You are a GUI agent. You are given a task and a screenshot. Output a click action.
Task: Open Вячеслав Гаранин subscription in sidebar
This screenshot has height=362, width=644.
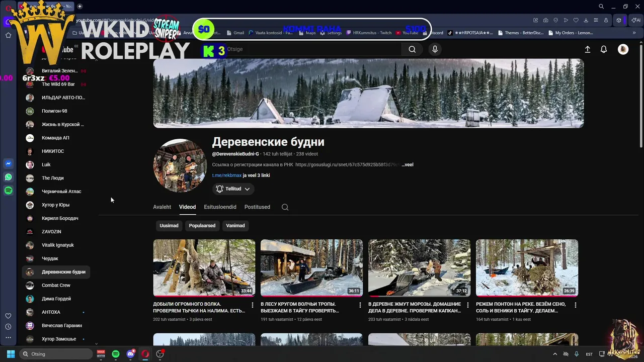(56, 326)
